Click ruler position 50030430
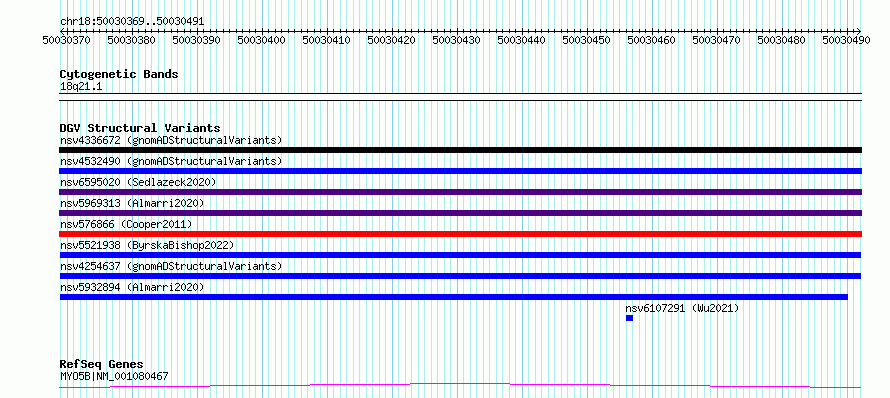This screenshot has width=890, height=398. [x=457, y=40]
